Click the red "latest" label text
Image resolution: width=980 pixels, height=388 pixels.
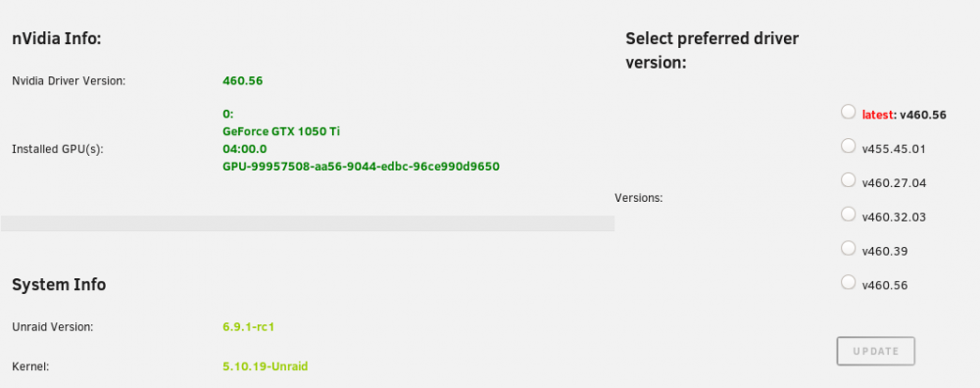(877, 115)
